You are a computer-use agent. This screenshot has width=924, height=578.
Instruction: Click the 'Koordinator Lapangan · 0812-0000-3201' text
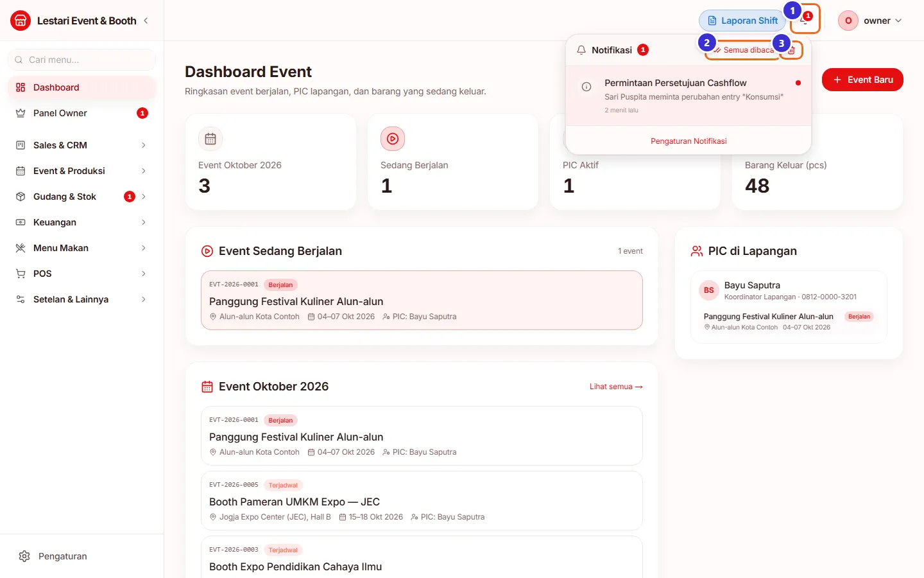pyautogui.click(x=791, y=297)
